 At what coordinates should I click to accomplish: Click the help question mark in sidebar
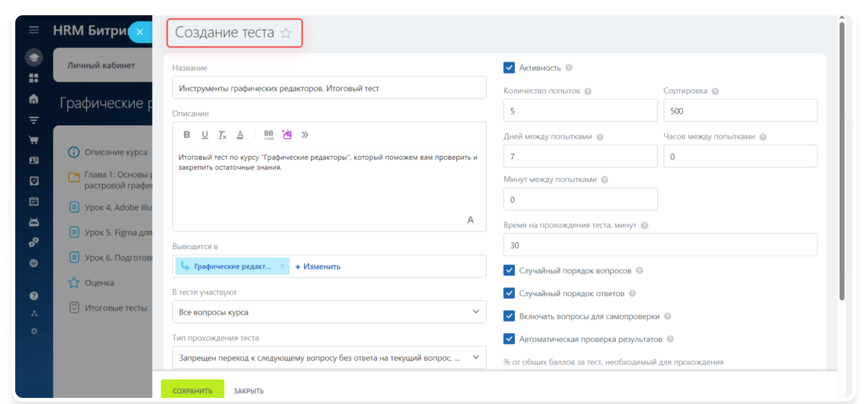coord(34,295)
